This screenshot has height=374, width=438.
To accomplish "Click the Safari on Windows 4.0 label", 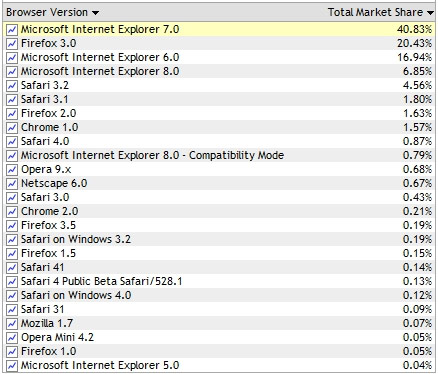I will [76, 295].
